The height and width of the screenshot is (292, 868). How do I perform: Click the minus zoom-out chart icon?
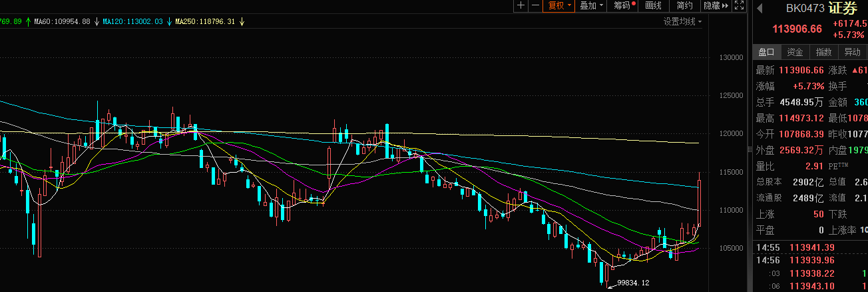[535, 6]
